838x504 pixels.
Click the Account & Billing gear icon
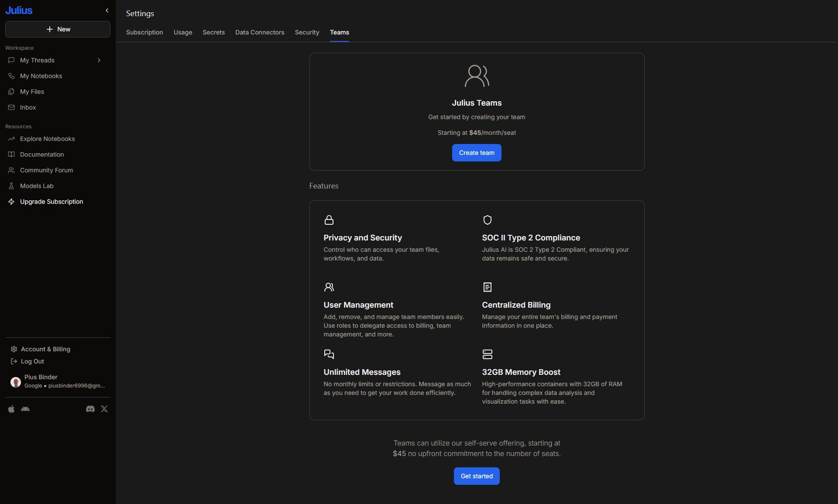[x=14, y=349]
